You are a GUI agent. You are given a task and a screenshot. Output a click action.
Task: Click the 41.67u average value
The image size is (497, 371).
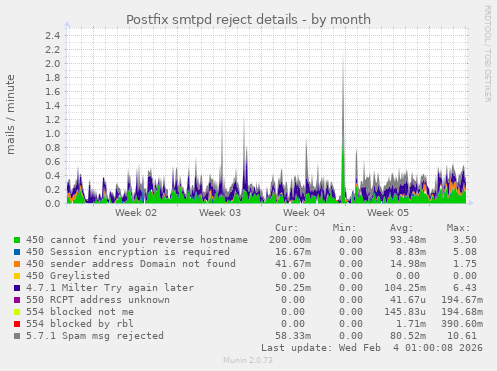tap(408, 300)
